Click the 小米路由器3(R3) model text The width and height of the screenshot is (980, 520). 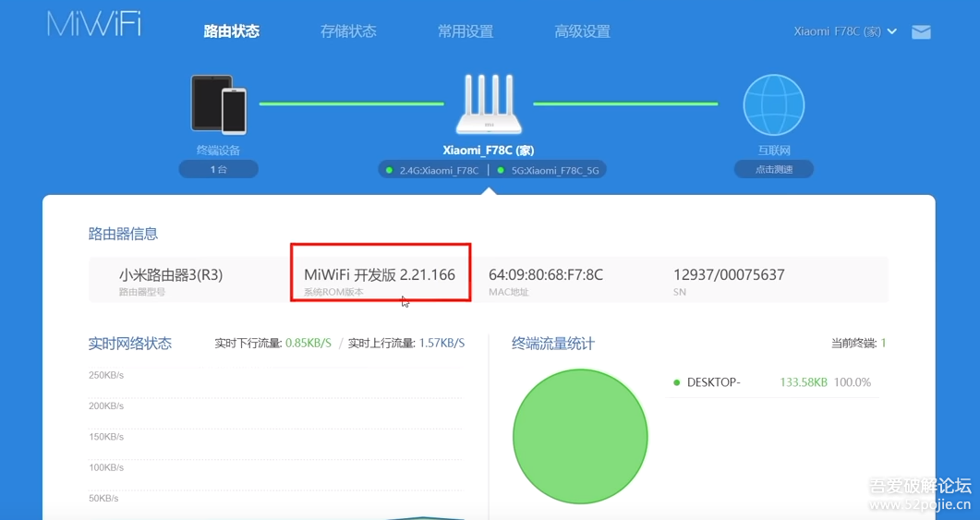pyautogui.click(x=171, y=274)
